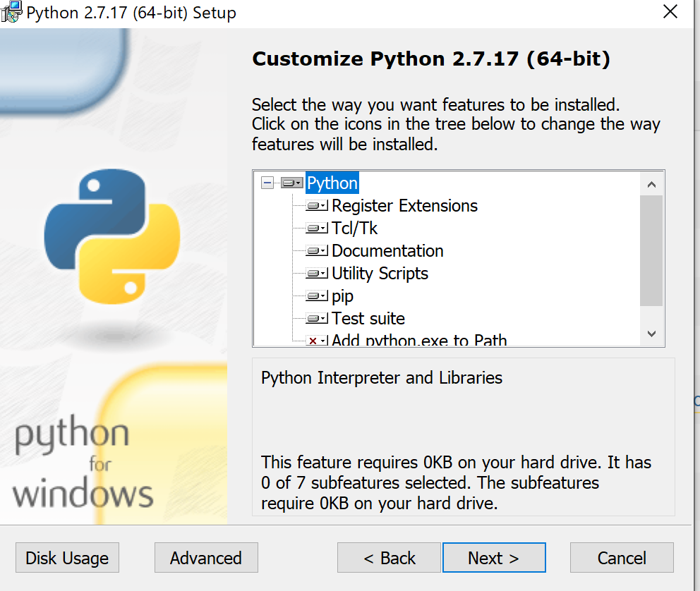Select Utility Scripts tree item

[x=380, y=274]
